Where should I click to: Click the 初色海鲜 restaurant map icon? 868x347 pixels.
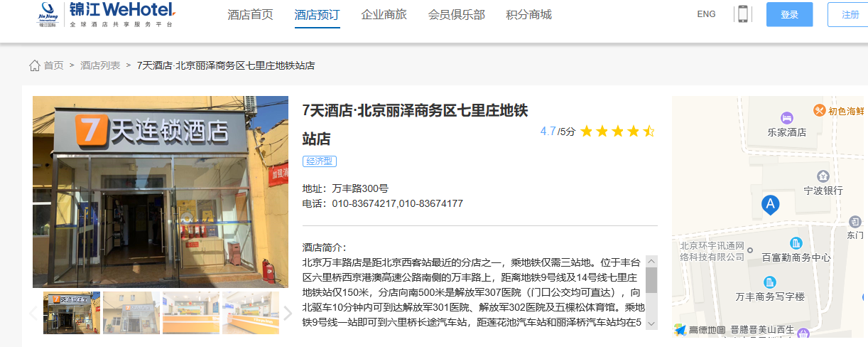click(x=819, y=110)
